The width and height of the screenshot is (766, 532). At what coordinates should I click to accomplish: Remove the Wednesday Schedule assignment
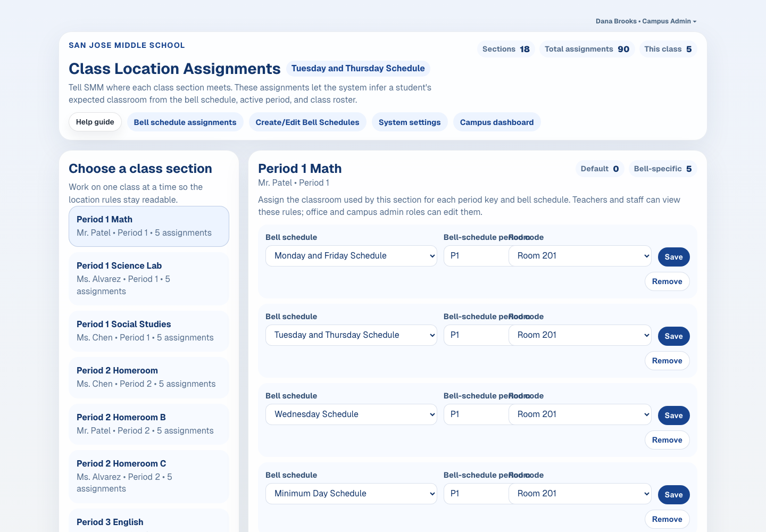[667, 440]
